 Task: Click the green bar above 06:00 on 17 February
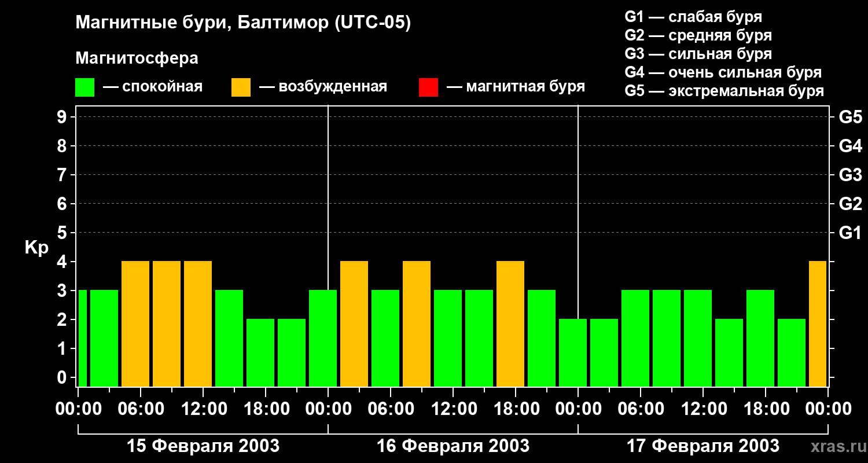tap(635, 339)
